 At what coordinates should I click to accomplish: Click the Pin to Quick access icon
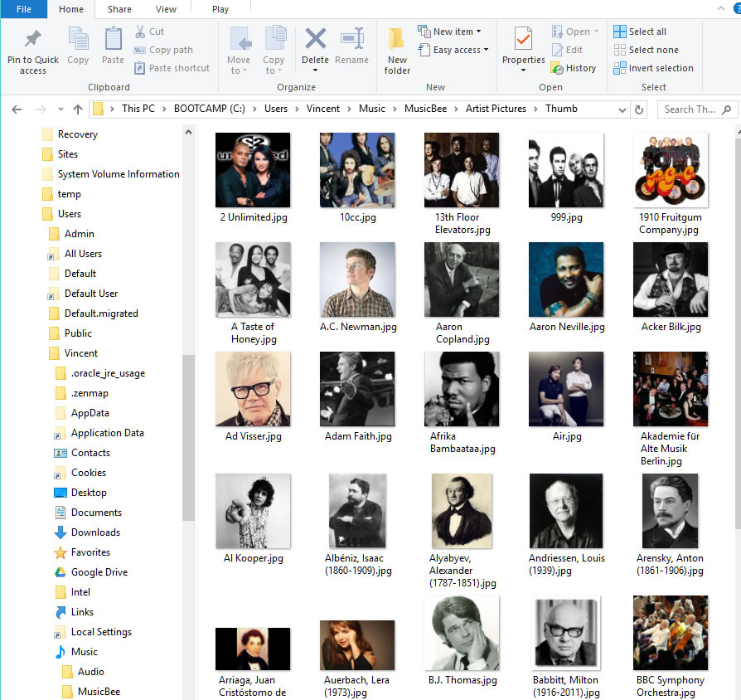(x=32, y=39)
